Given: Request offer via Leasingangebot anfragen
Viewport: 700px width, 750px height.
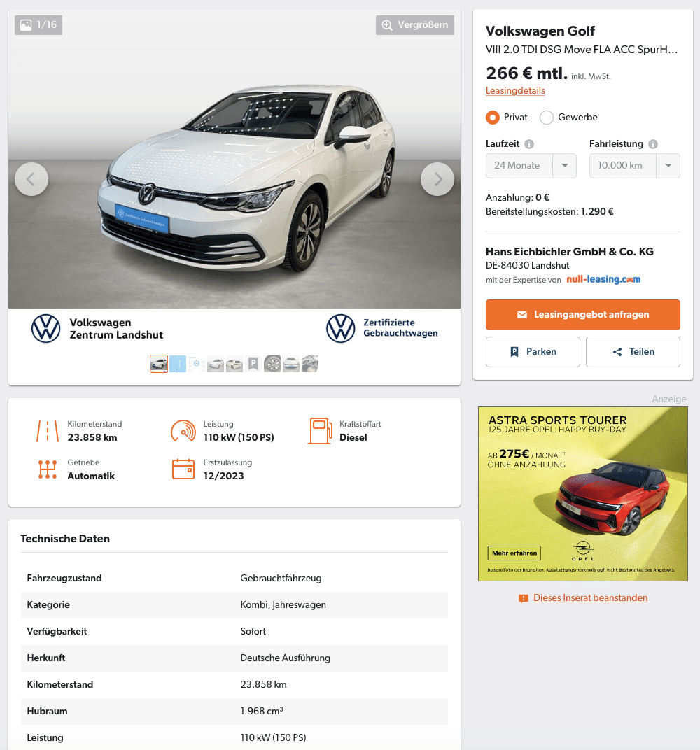Looking at the screenshot, I should click(583, 315).
